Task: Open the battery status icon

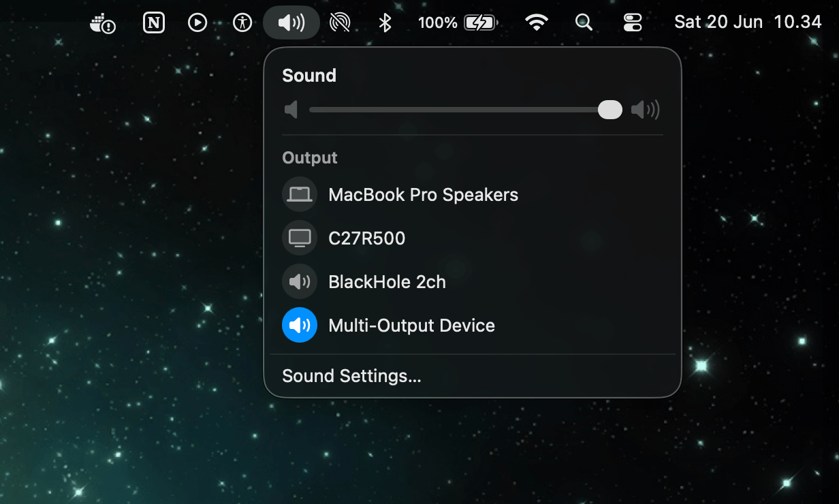Action: (x=481, y=23)
